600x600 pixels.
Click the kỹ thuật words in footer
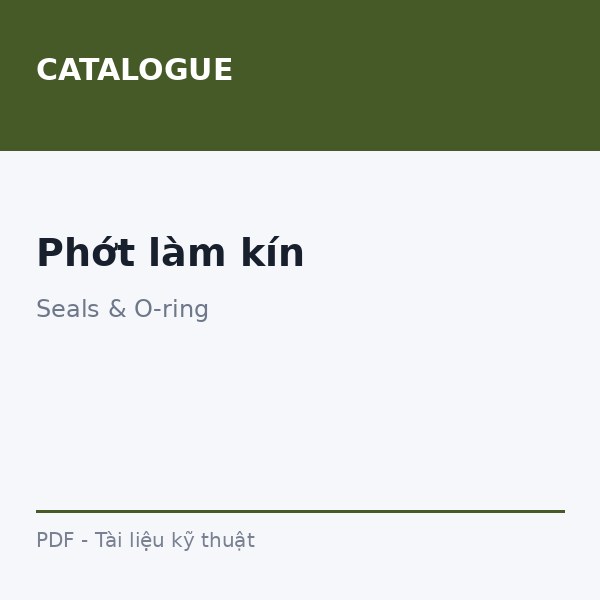click(x=213, y=540)
